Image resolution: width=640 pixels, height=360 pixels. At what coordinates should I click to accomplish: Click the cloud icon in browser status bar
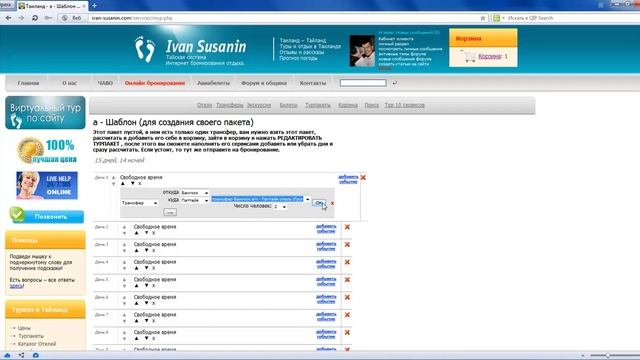pyautogui.click(x=7, y=356)
